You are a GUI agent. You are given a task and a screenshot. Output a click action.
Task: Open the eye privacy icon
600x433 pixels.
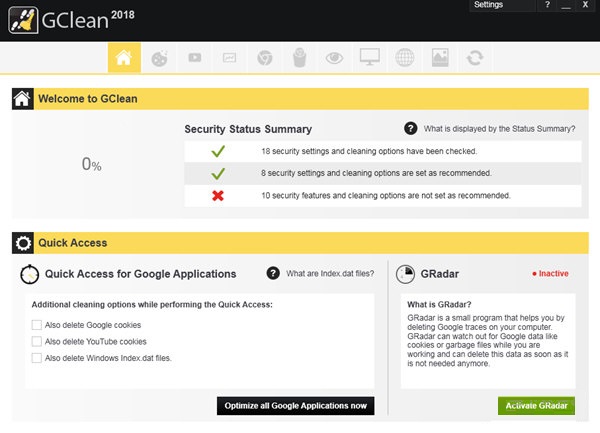click(334, 58)
